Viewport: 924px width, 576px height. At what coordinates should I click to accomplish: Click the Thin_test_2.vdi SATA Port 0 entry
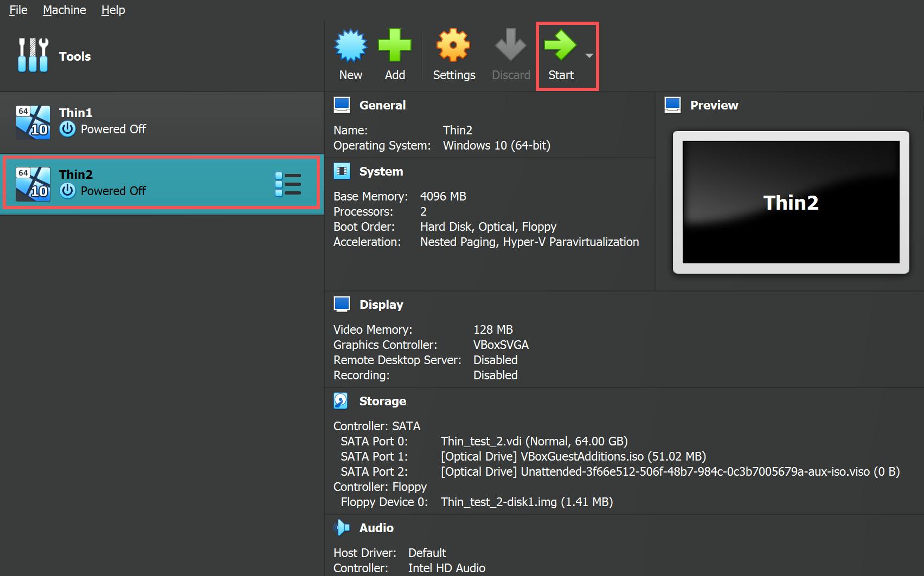coord(534,441)
